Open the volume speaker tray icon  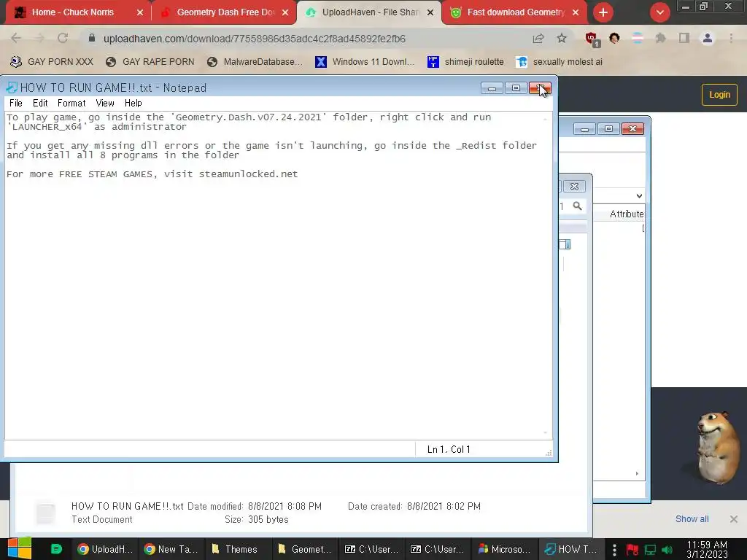(667, 550)
